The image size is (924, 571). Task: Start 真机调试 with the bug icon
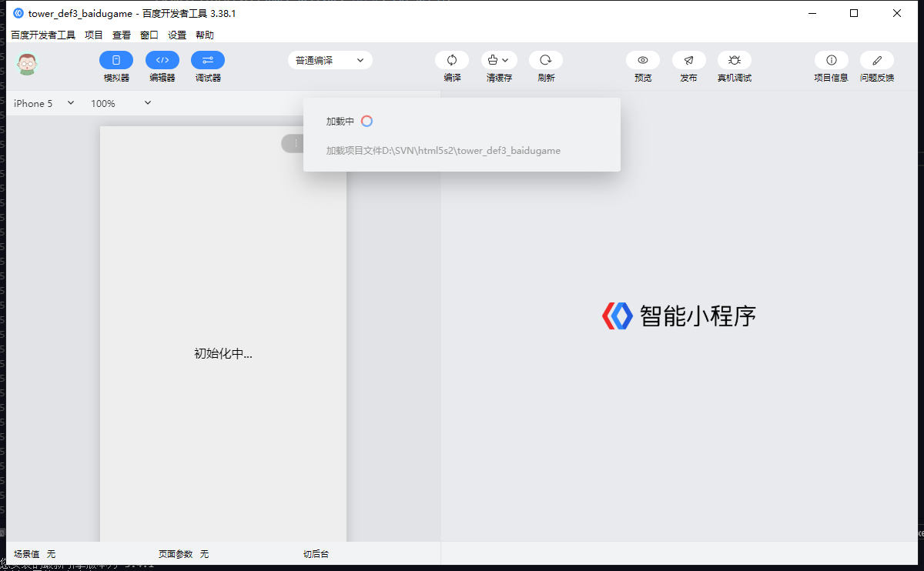735,60
